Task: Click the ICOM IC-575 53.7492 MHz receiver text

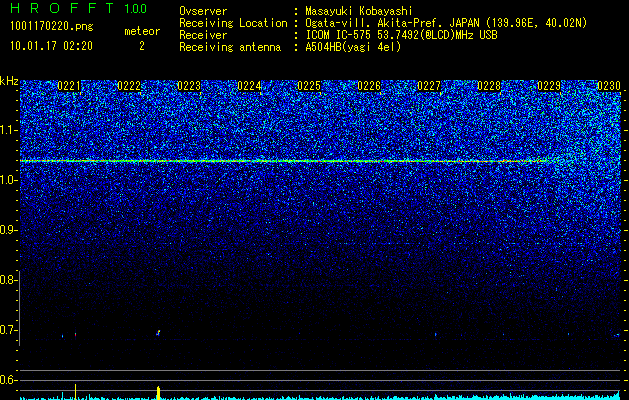Action: pos(401,35)
